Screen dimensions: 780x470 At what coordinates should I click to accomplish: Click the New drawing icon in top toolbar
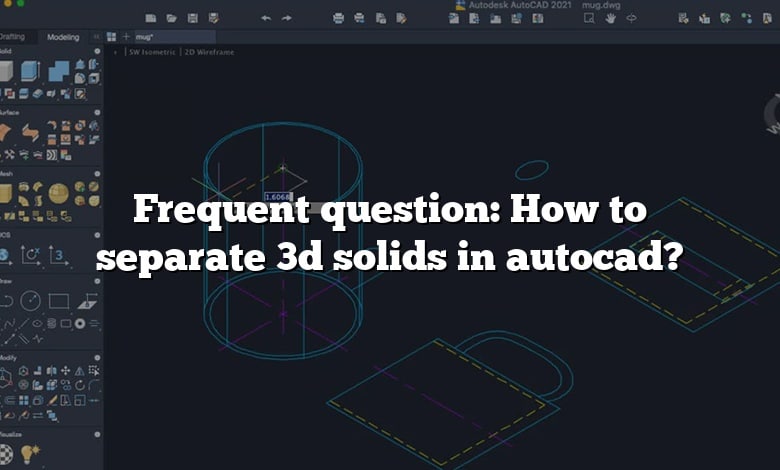click(x=151, y=18)
